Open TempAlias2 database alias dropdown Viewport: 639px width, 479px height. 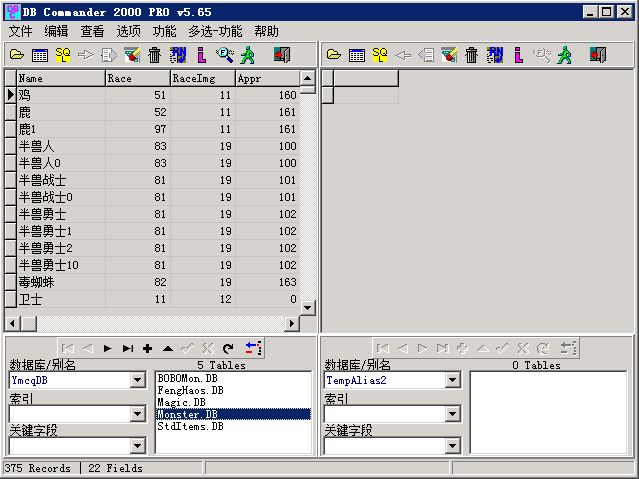coord(452,380)
